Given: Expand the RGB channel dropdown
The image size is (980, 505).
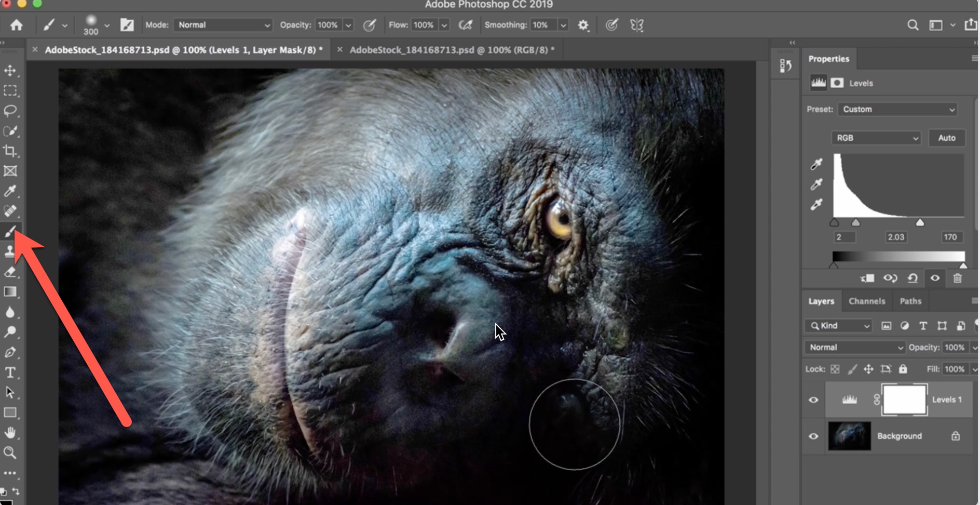Looking at the screenshot, I should tap(876, 138).
